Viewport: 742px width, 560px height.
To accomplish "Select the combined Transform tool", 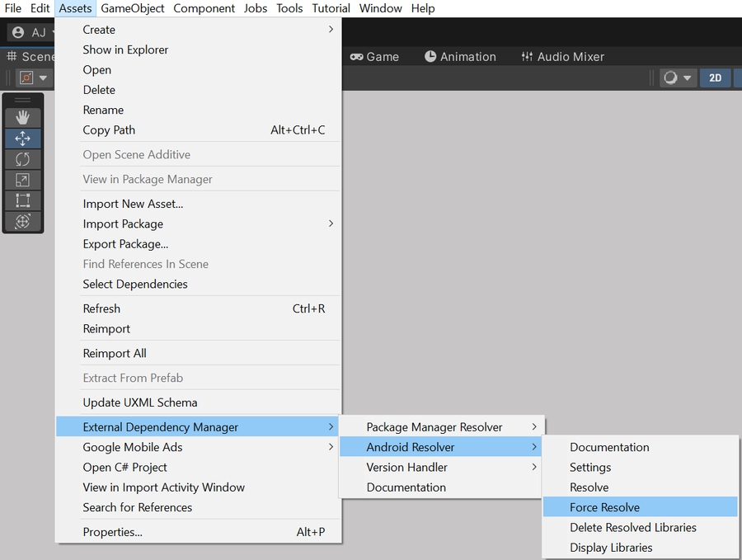I will coord(22,221).
